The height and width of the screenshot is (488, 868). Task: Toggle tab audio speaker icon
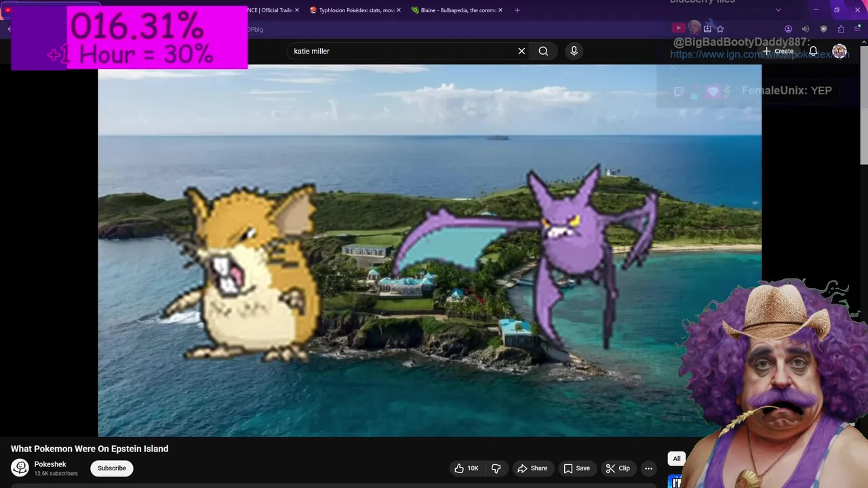point(806,29)
